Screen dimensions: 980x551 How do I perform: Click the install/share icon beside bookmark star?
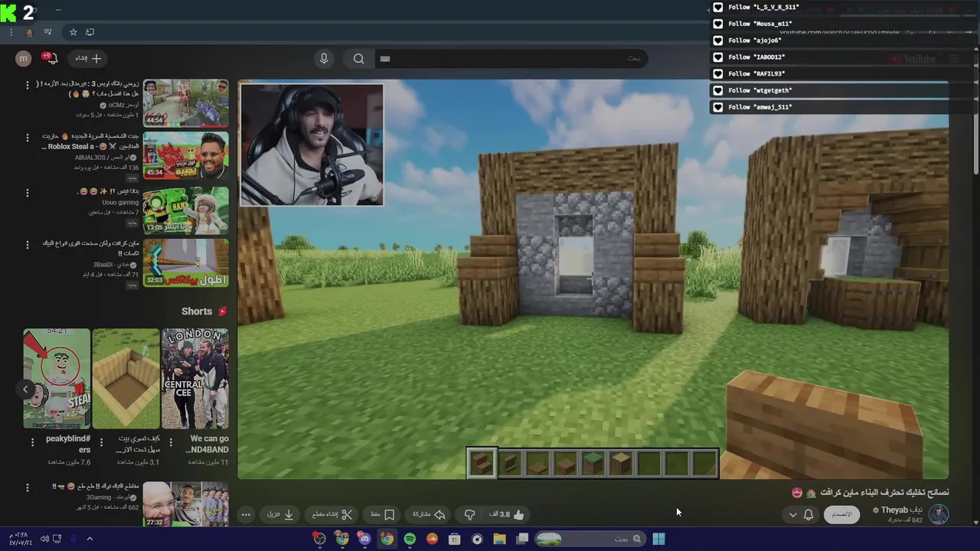tap(90, 32)
